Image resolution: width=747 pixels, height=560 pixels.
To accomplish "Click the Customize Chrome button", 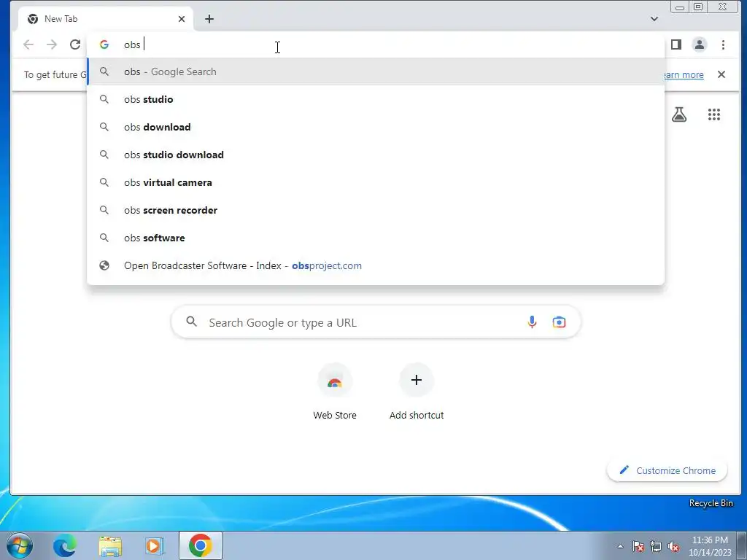I will pos(667,470).
